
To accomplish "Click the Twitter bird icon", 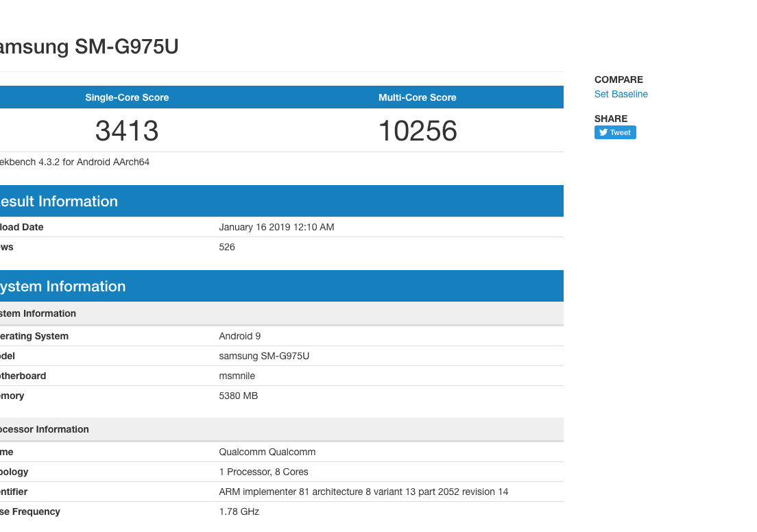I will 603,132.
